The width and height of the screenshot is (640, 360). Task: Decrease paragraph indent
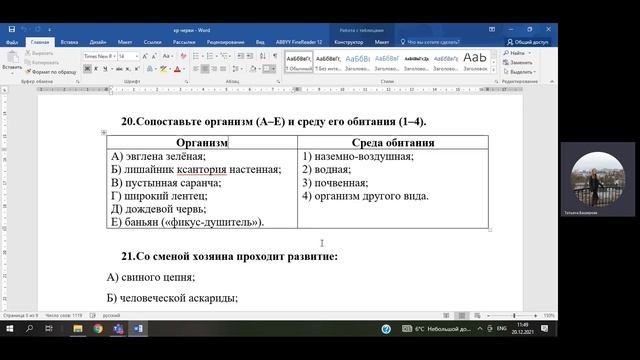coord(241,56)
